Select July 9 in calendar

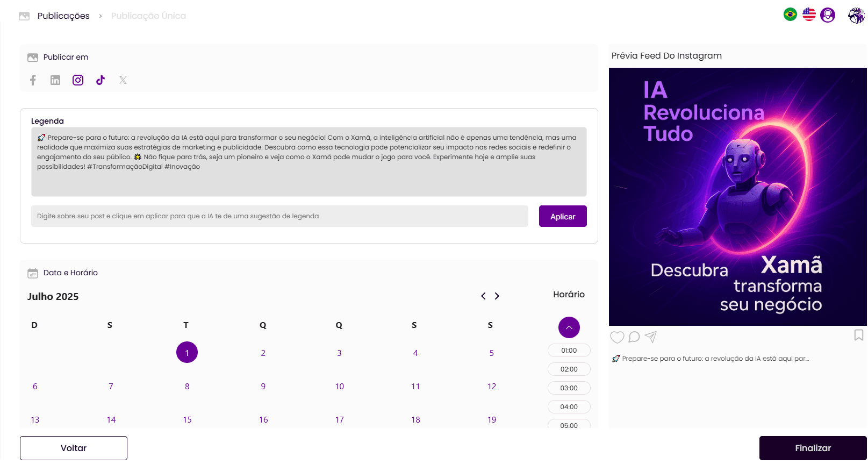pyautogui.click(x=263, y=387)
